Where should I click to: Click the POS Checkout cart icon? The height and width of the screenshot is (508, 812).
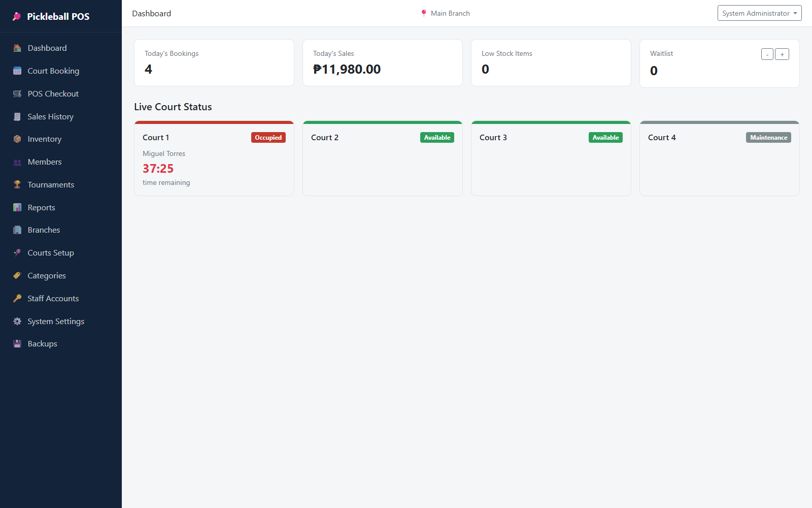point(17,93)
